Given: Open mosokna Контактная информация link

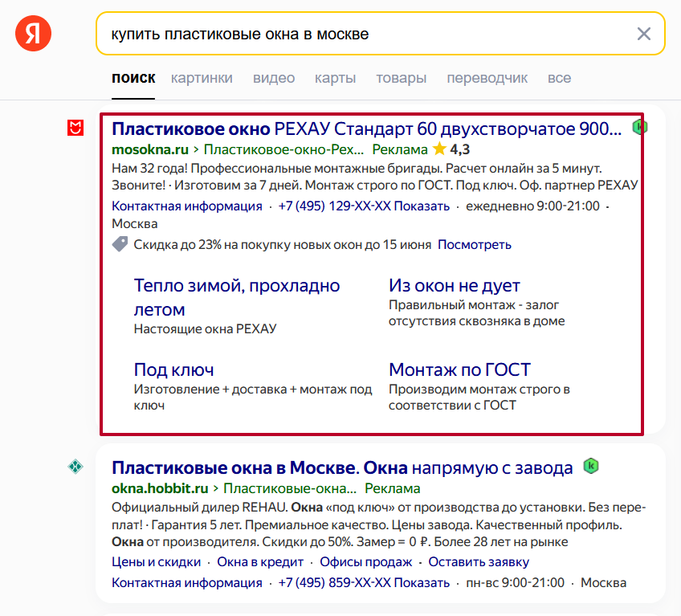Looking at the screenshot, I should [x=187, y=206].
